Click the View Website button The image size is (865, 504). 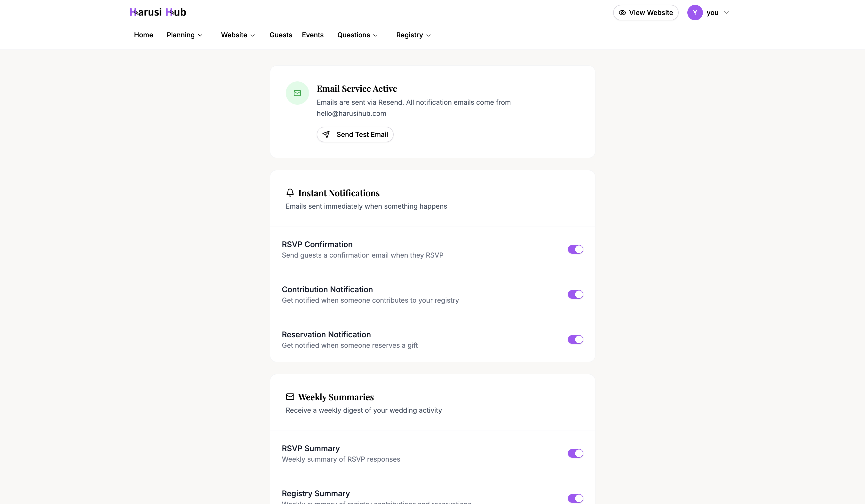[x=646, y=12]
